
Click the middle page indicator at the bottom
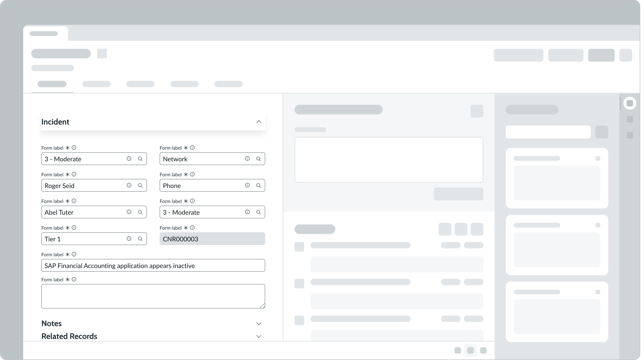[470, 350]
